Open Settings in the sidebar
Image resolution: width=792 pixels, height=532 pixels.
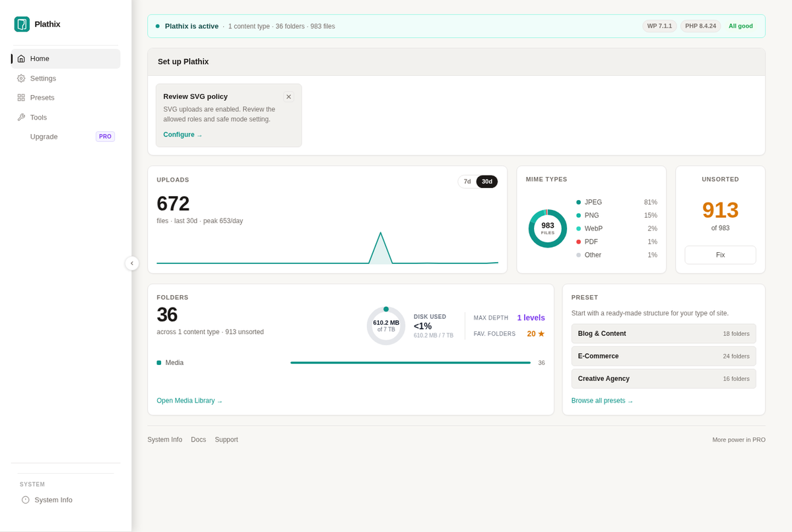tap(66, 79)
